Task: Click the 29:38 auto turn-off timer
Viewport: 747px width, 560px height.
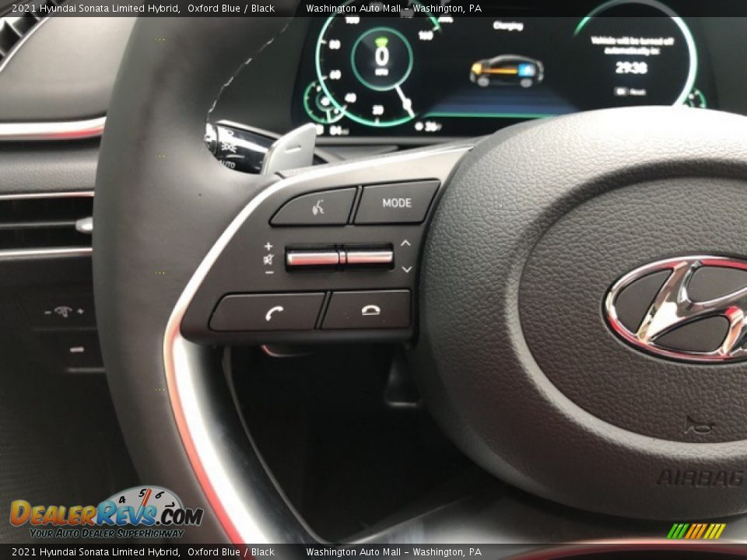Action: pos(631,68)
